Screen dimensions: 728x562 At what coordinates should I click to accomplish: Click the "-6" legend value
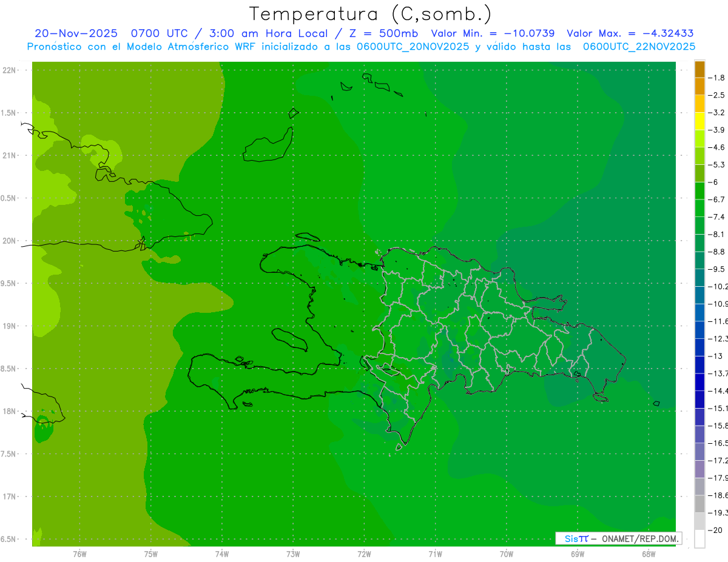713,182
